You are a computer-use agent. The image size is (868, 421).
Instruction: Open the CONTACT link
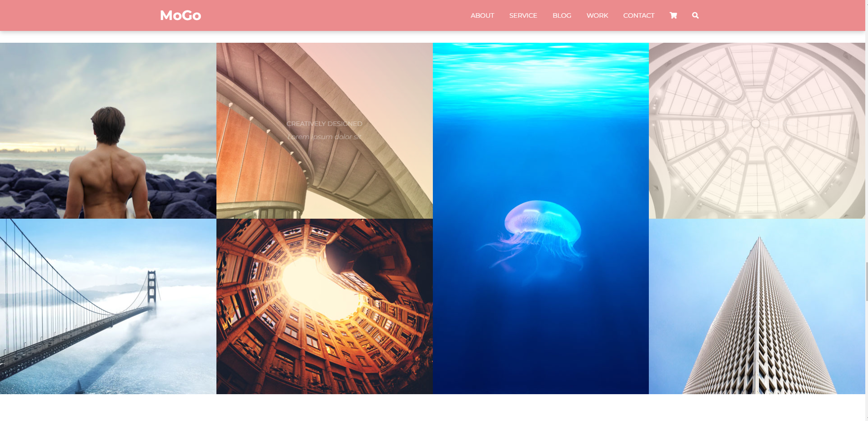(x=638, y=15)
